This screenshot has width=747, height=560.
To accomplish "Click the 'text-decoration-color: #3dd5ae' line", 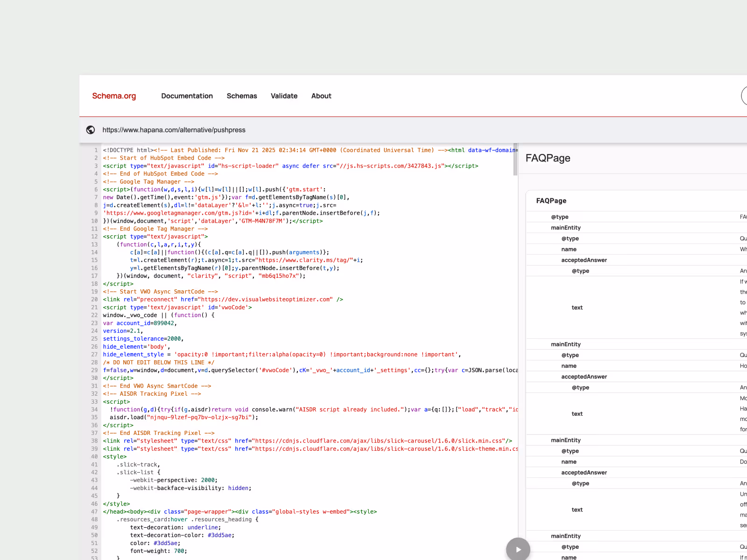I will (x=183, y=535).
